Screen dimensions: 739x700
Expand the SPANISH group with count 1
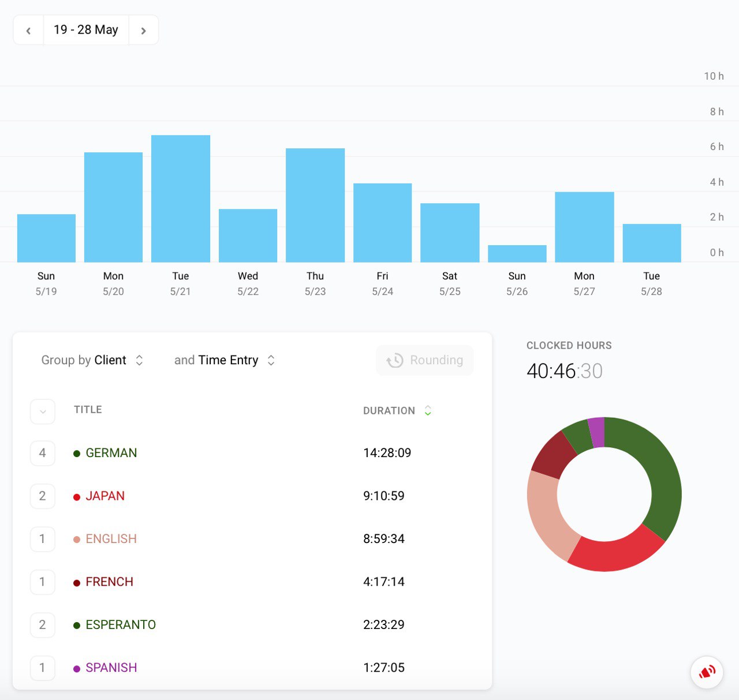point(43,668)
